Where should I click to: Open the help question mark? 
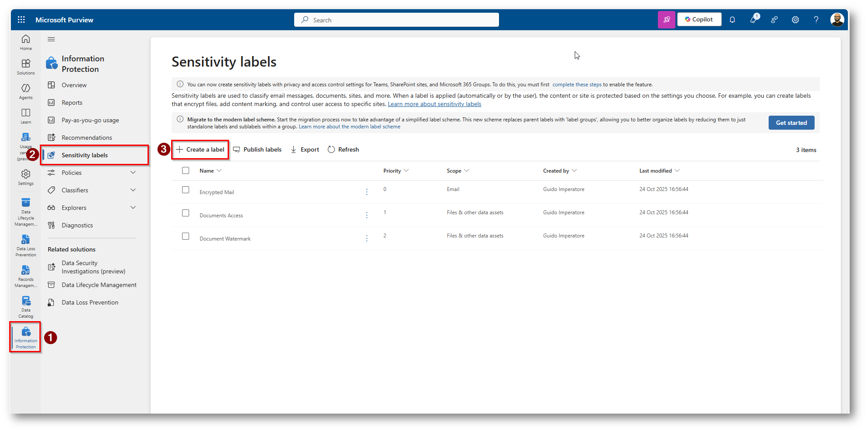816,20
